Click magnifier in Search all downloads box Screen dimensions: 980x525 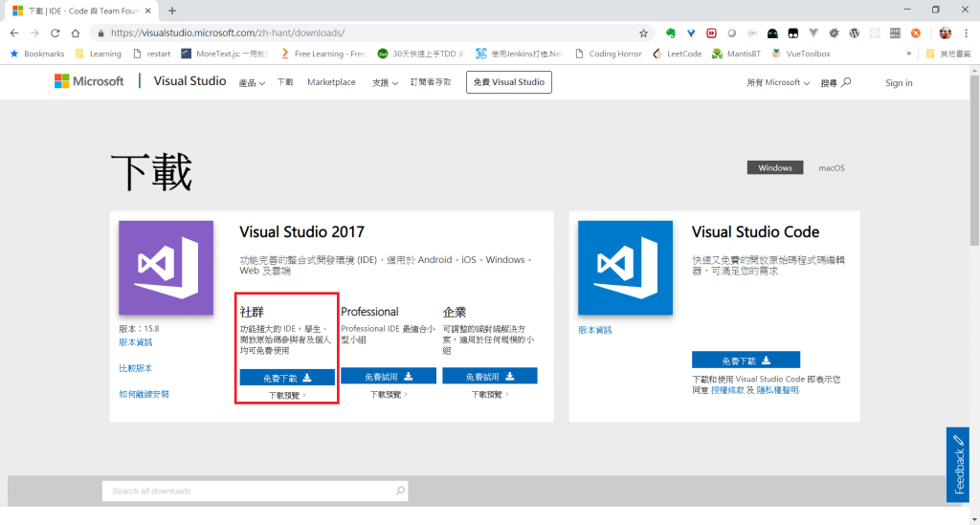(400, 492)
